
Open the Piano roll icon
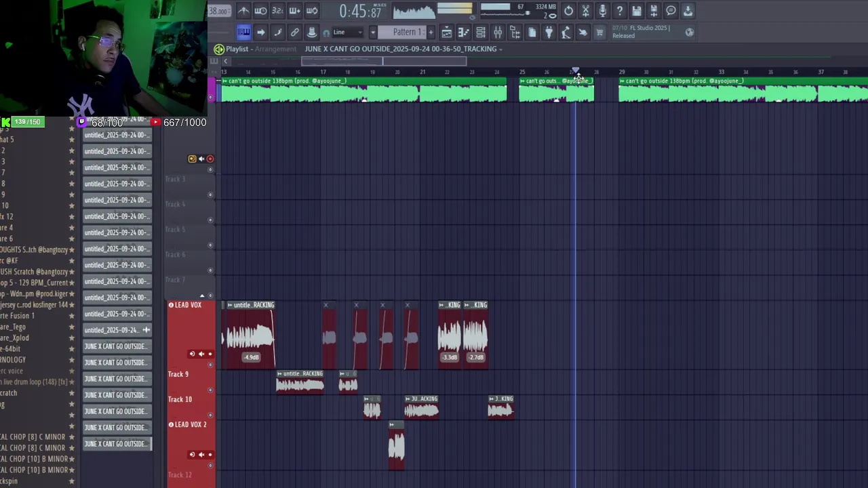point(464,32)
